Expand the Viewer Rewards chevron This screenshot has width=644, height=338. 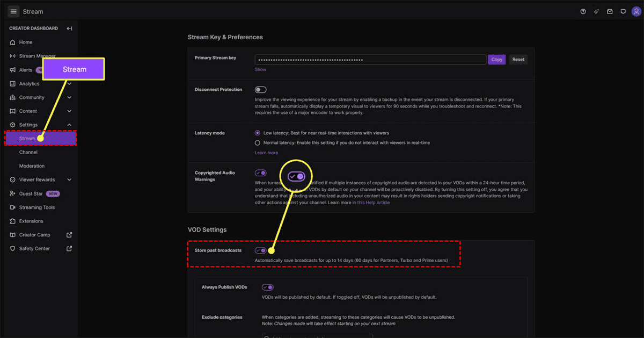click(x=69, y=180)
